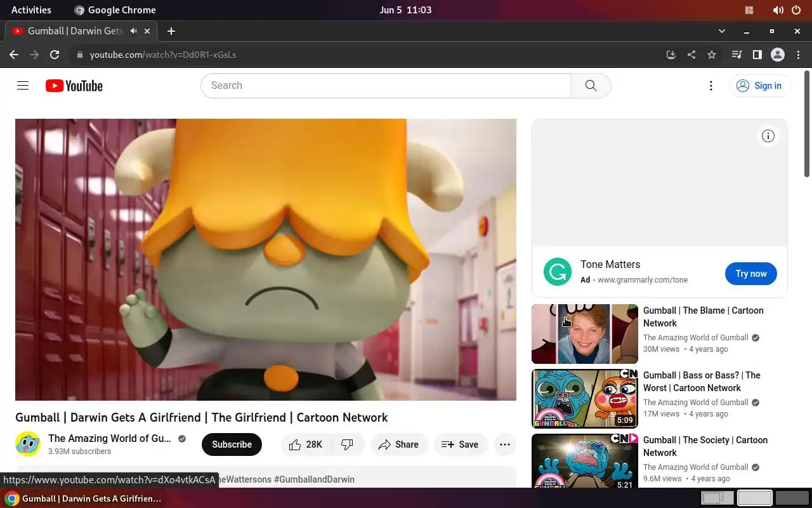The image size is (812, 508).
Task: Share the Gumball video
Action: click(398, 444)
